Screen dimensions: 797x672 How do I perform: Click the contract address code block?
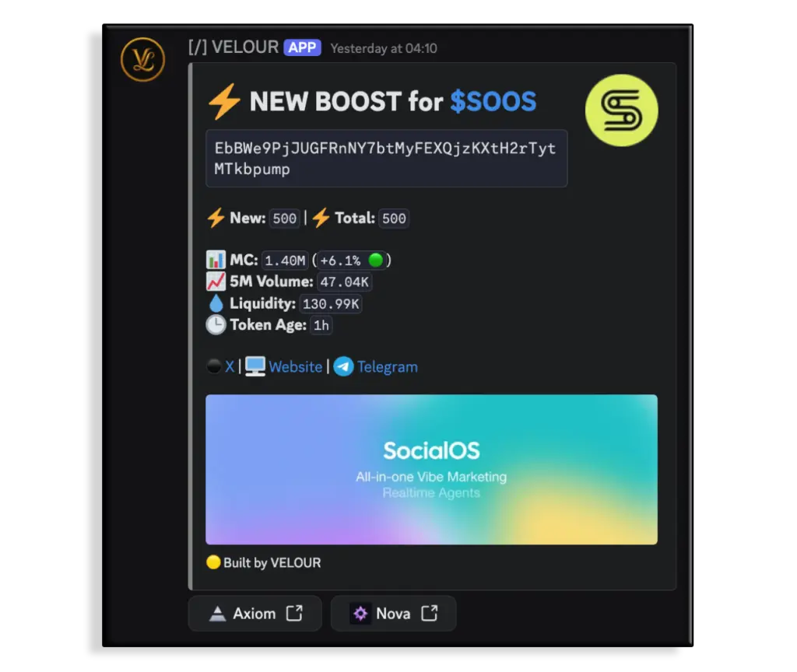click(386, 159)
